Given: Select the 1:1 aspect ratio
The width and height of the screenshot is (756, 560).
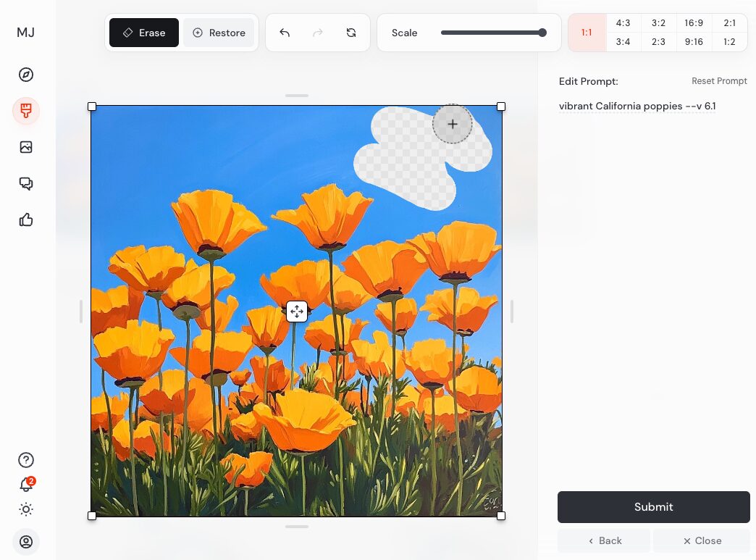Looking at the screenshot, I should [x=587, y=33].
